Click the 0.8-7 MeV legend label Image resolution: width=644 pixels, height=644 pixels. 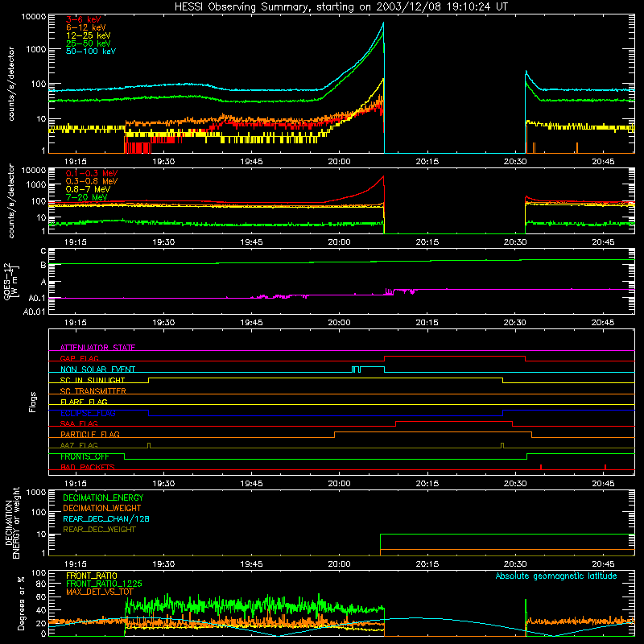[88, 189]
